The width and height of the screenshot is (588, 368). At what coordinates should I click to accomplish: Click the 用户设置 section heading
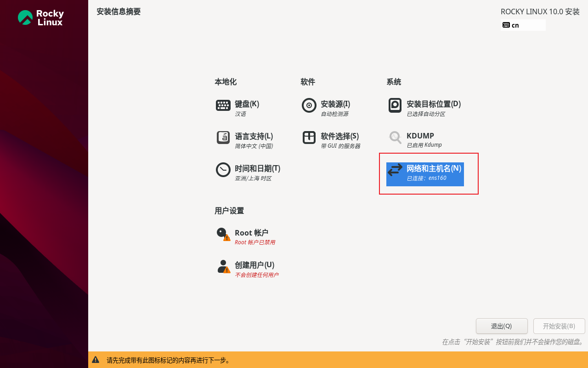click(x=229, y=211)
